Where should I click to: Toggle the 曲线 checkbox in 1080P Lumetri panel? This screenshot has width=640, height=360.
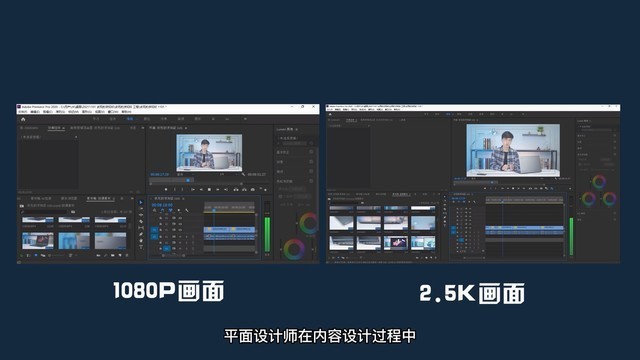click(311, 171)
